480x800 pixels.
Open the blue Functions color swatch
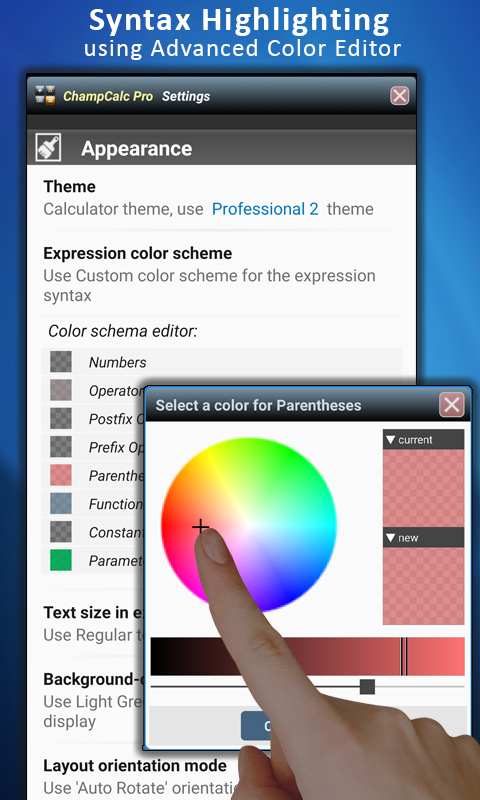coord(61,504)
